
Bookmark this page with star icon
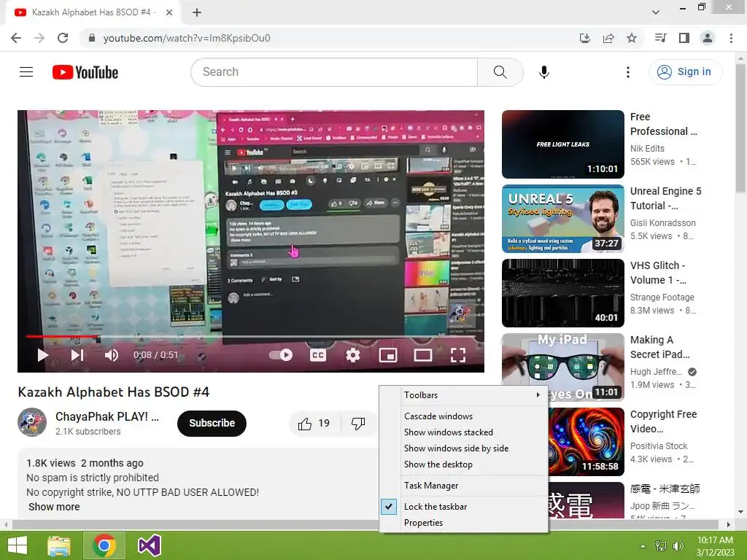coord(632,38)
